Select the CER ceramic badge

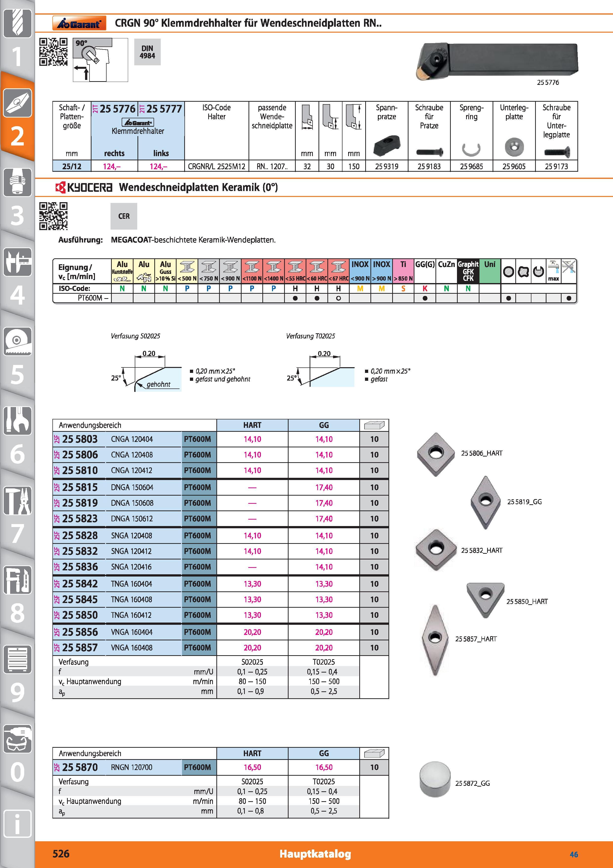pyautogui.click(x=124, y=216)
